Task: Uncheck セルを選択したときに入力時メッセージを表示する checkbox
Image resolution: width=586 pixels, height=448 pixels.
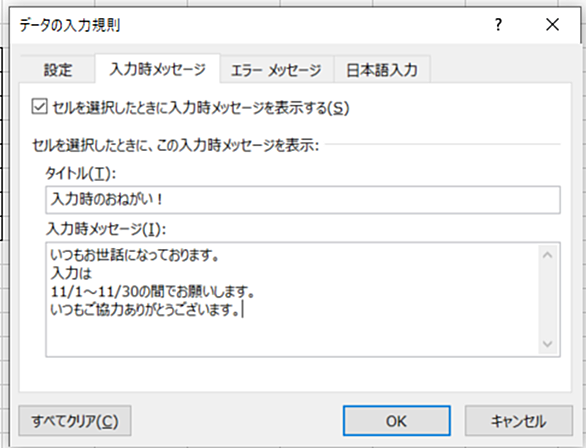Action: coord(39,106)
